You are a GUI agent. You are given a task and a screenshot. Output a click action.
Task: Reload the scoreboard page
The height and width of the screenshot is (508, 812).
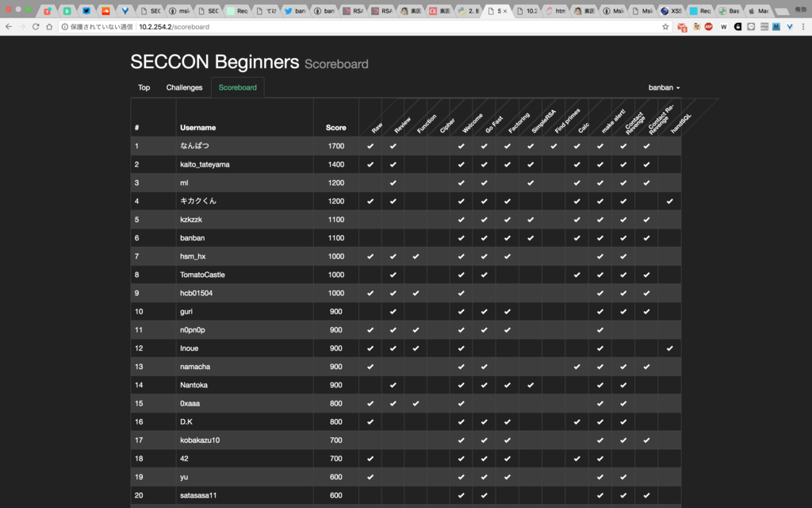click(x=36, y=26)
